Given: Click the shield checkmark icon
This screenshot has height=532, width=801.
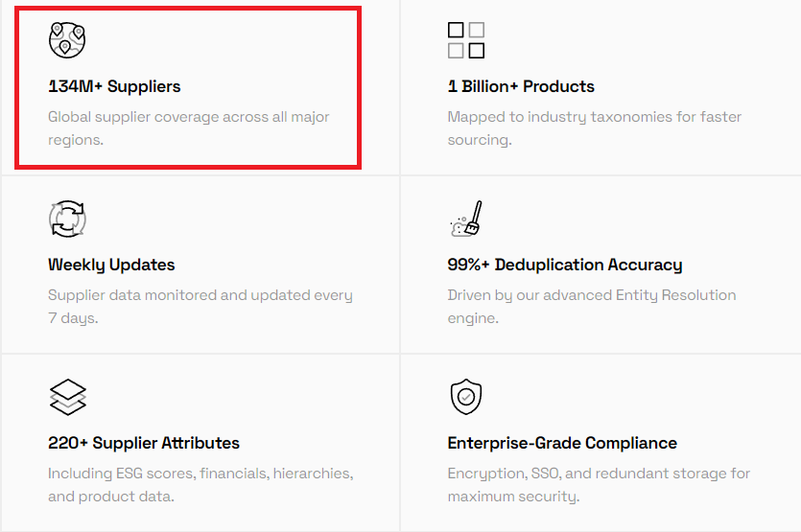Looking at the screenshot, I should (466, 397).
